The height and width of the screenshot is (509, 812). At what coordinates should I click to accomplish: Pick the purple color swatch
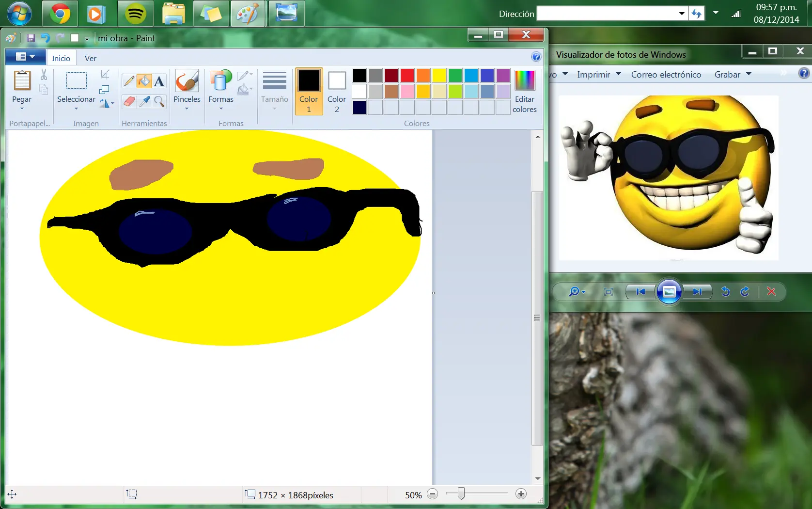[x=503, y=75]
